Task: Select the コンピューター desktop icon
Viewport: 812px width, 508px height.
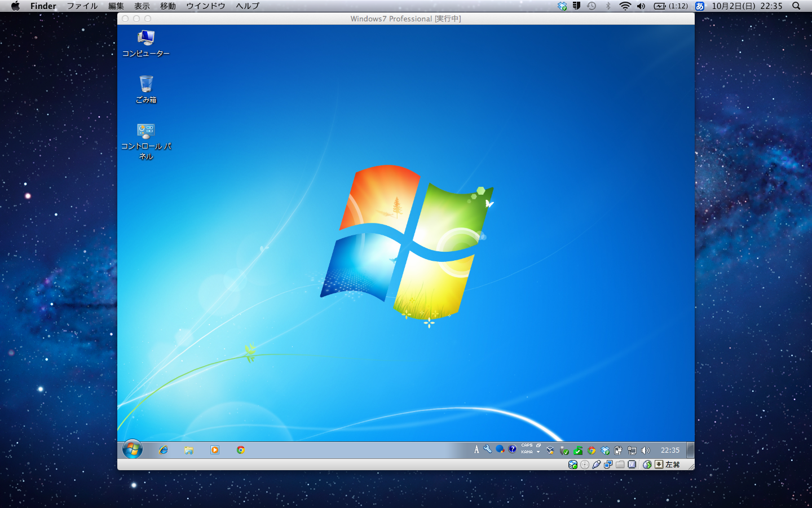Action: tap(146, 43)
